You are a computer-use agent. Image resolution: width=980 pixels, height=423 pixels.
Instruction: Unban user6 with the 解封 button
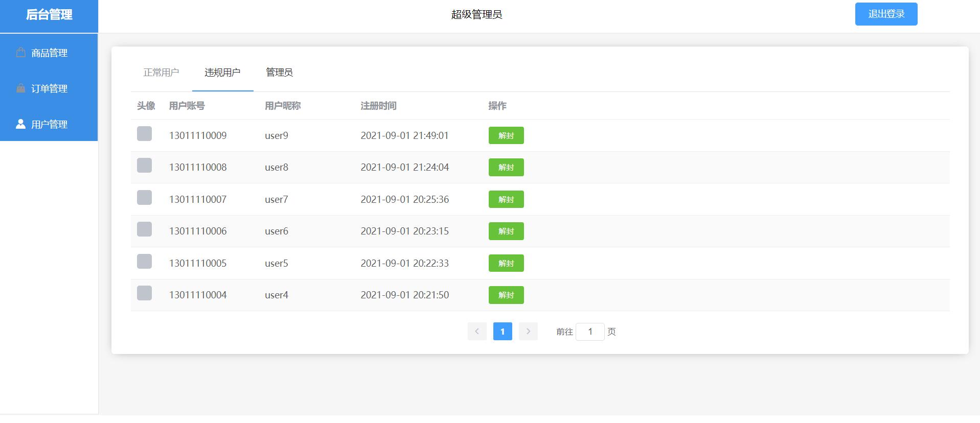[506, 231]
